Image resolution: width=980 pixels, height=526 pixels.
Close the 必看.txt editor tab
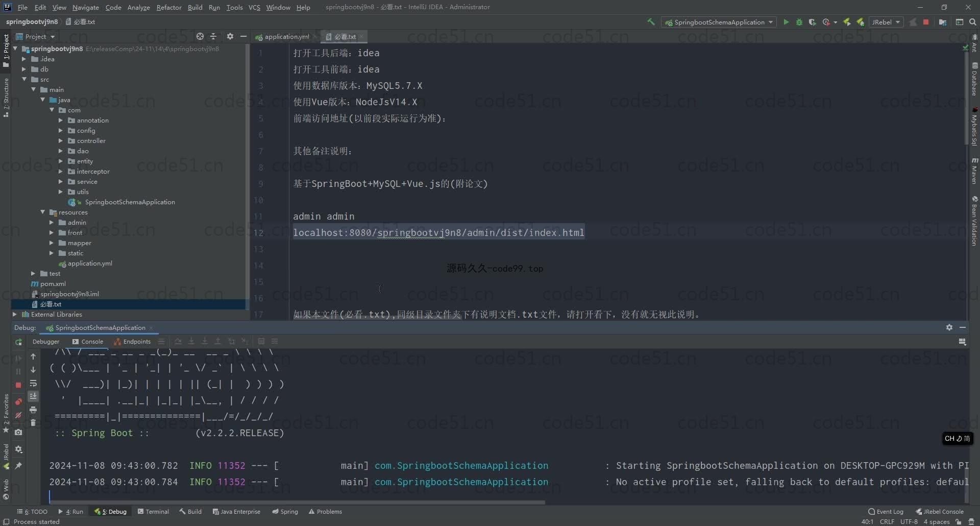pos(361,37)
